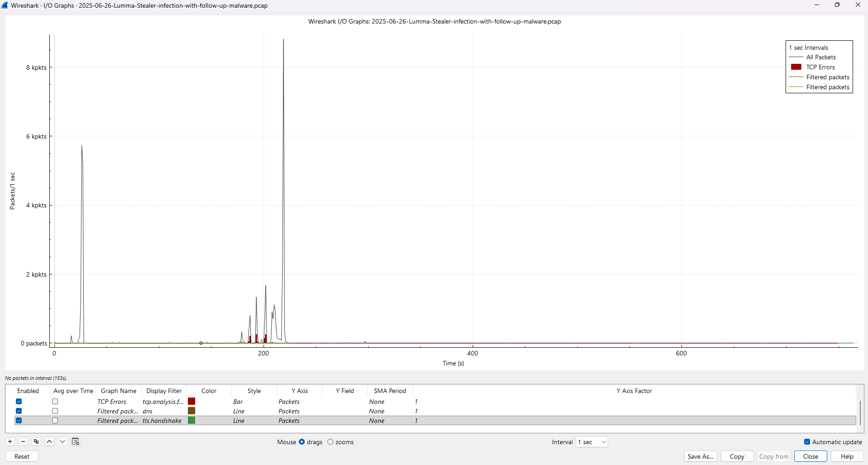Enable Avg over Time for TCP Errors

(x=55, y=402)
